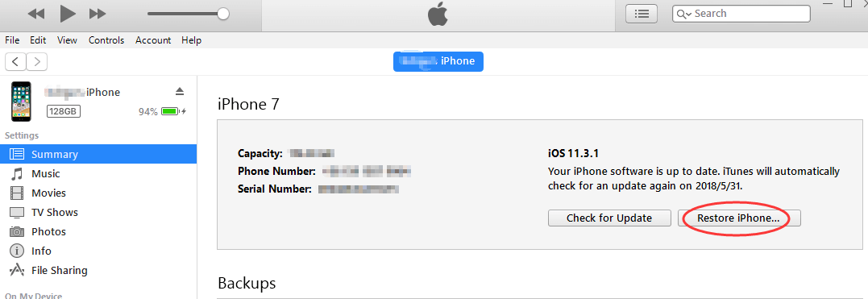Click the File Sharing apps icon
This screenshot has width=868, height=299.
coord(17,270)
